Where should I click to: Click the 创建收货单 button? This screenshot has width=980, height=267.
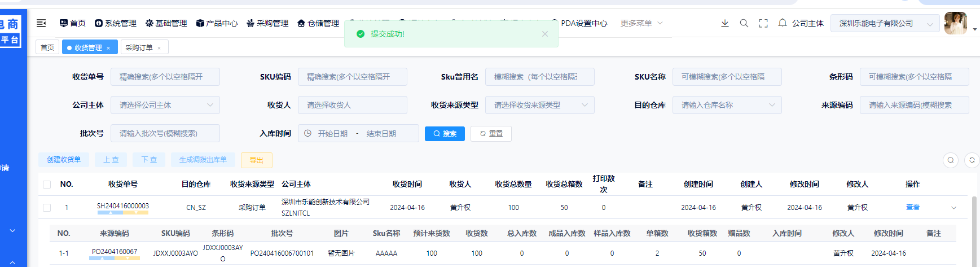point(64,160)
